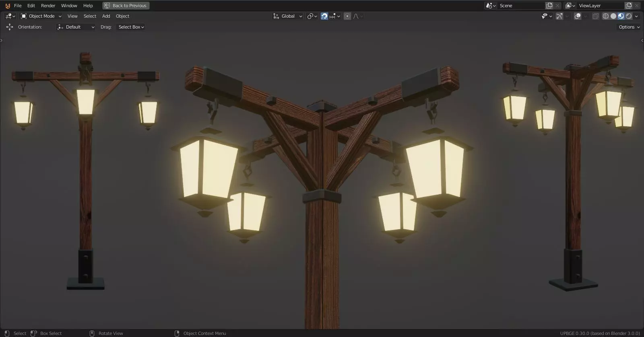Click the move tool cross-arrows icon
This screenshot has width=644, height=337.
10,27
